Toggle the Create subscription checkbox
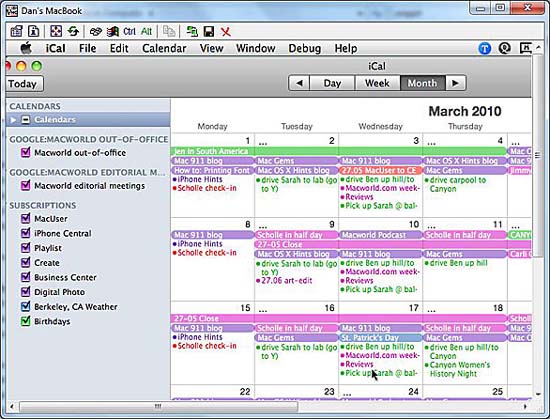 tap(26, 262)
